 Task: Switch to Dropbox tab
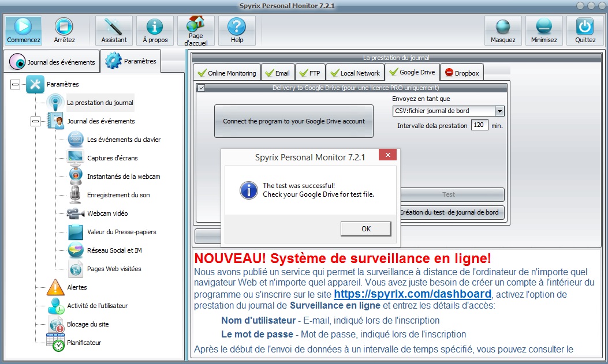click(462, 73)
